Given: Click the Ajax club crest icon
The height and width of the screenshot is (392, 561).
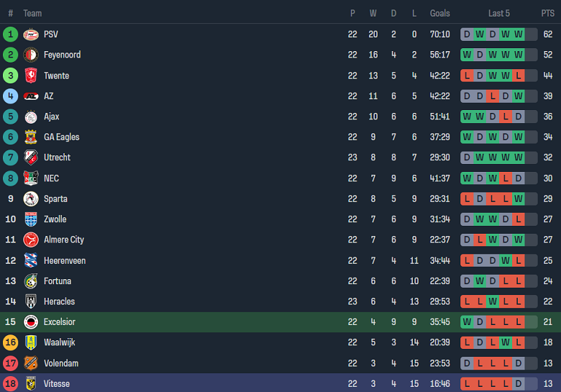Looking at the screenshot, I should click(x=30, y=117).
